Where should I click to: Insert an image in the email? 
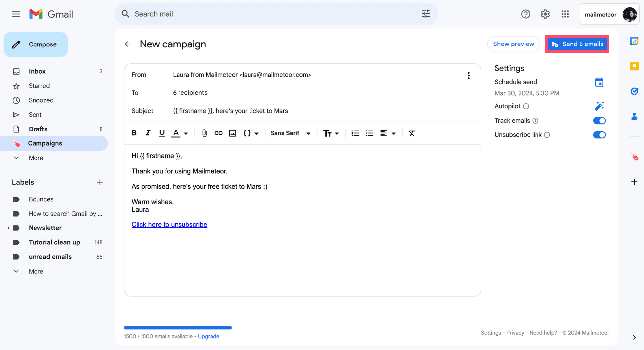pos(232,133)
